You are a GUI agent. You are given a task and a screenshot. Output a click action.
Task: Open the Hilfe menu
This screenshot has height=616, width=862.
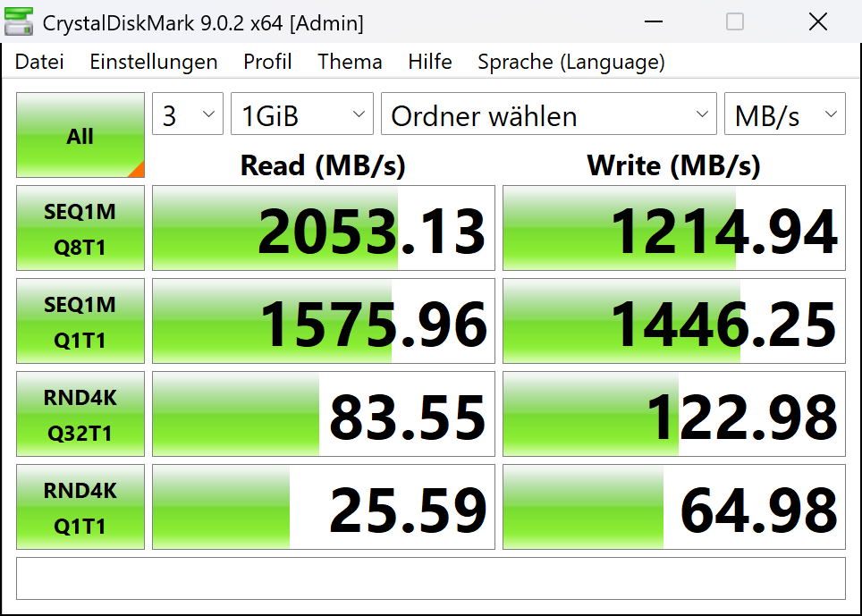point(430,62)
